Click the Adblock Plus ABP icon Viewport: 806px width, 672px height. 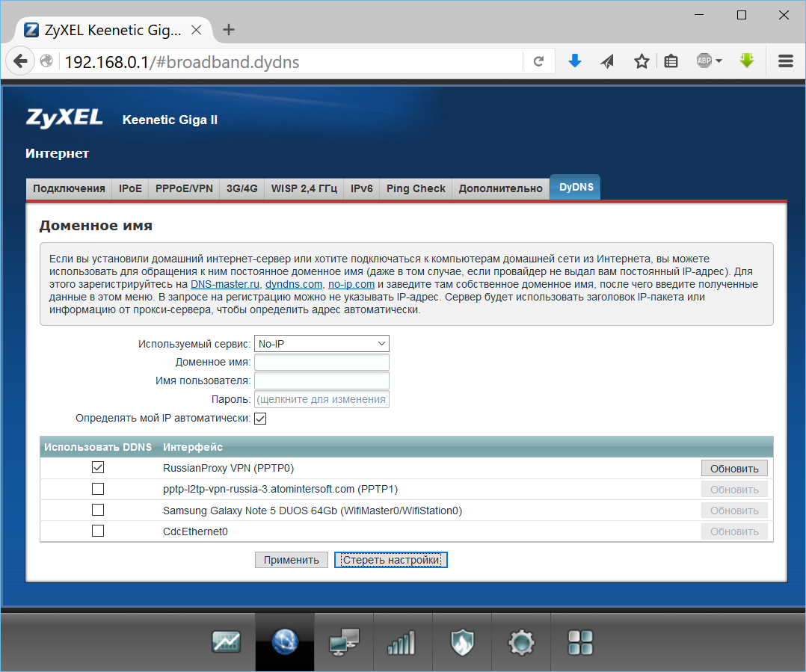coord(704,61)
